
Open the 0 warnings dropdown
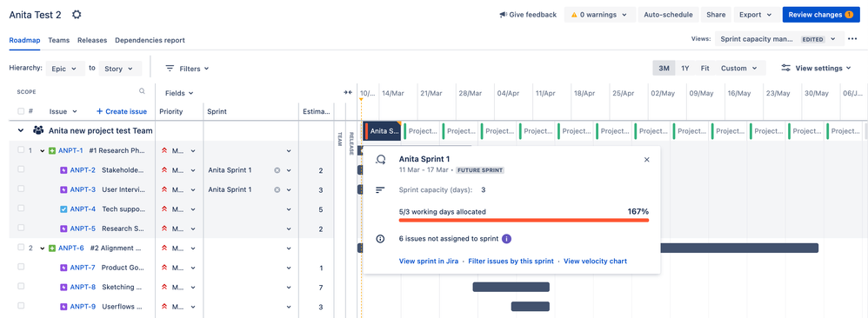click(x=599, y=15)
